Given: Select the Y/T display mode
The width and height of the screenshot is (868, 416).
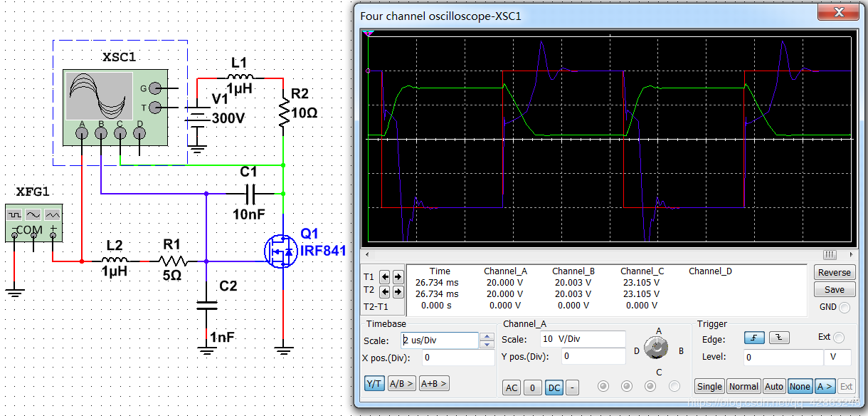Looking at the screenshot, I should 374,383.
